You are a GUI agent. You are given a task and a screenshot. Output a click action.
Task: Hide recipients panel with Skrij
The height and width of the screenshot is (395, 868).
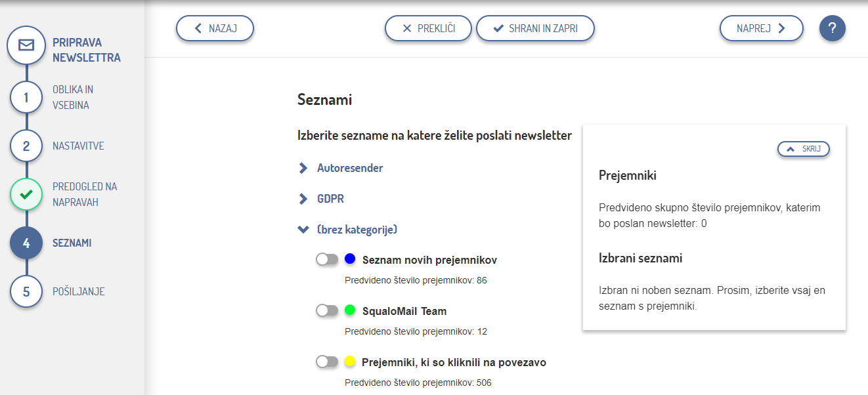[804, 149]
